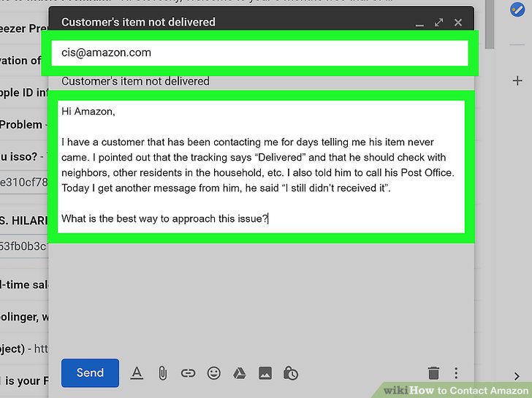Collapse side panel with arrow chevron
This screenshot has width=532, height=398.
click(517, 376)
